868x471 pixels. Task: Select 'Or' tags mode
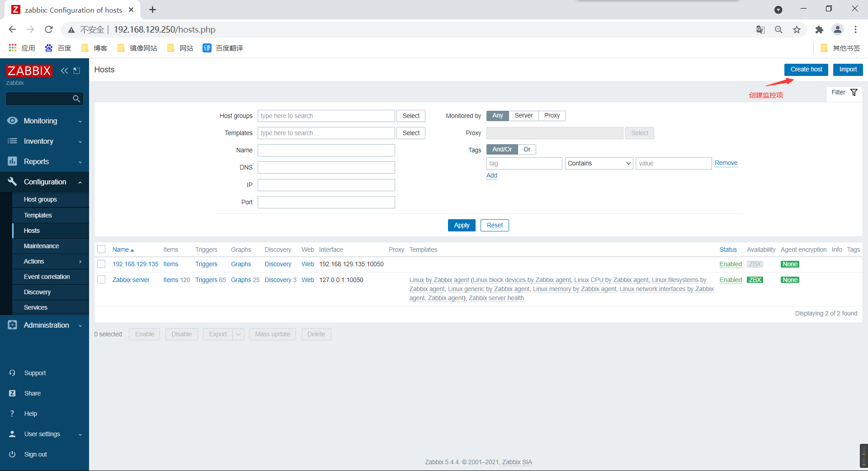coord(527,149)
